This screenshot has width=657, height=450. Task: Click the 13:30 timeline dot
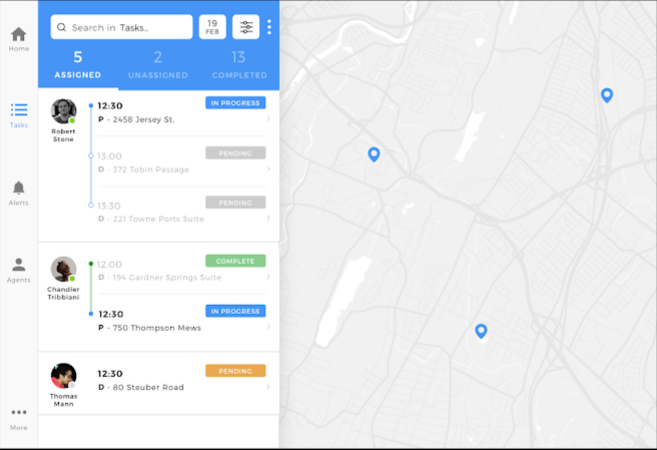91,205
